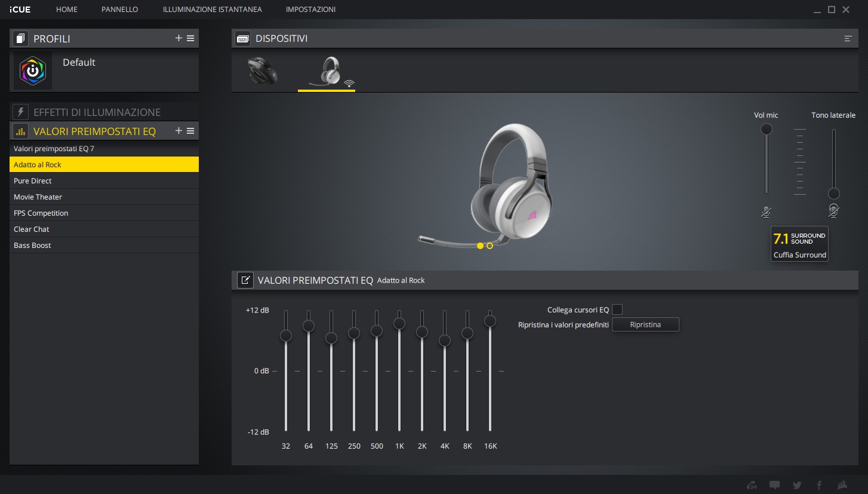The width and height of the screenshot is (868, 494).
Task: Select the Movie Theater preset
Action: (x=104, y=197)
